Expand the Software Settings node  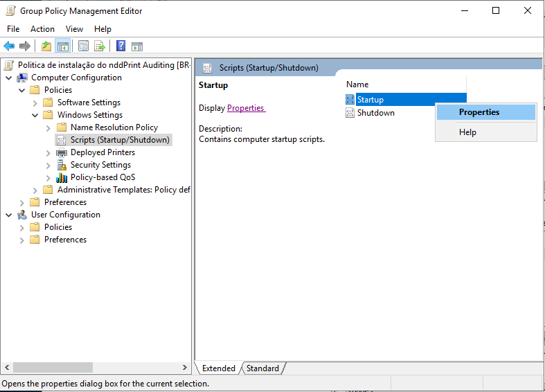pos(35,103)
